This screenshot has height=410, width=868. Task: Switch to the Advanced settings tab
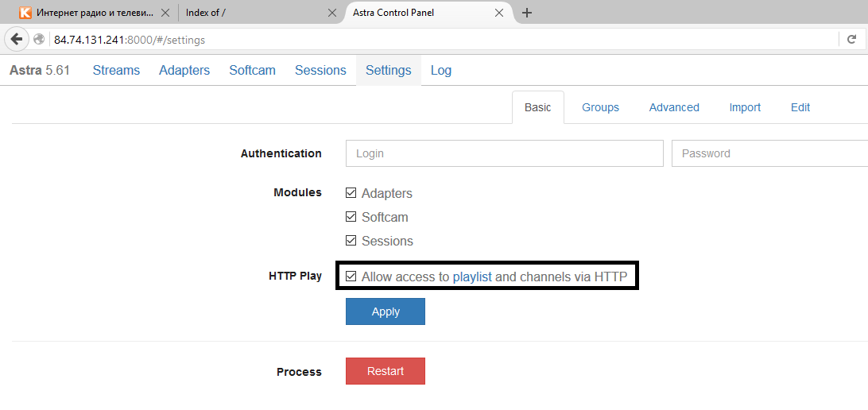(x=674, y=107)
